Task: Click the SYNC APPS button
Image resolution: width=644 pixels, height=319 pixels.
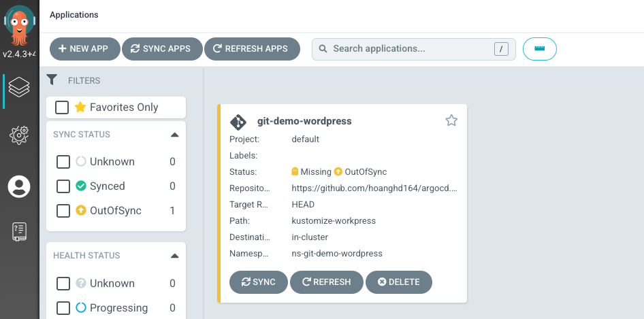Action: (162, 49)
